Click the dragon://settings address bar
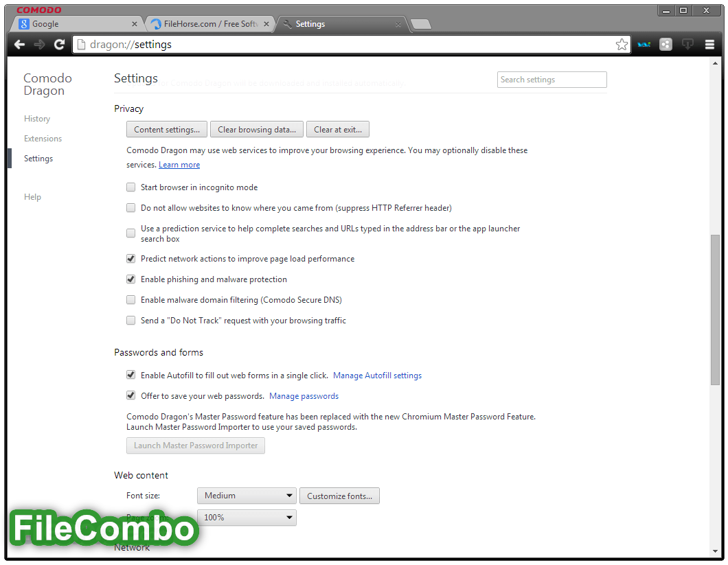Viewport: 728px width, 565px height. (352, 45)
